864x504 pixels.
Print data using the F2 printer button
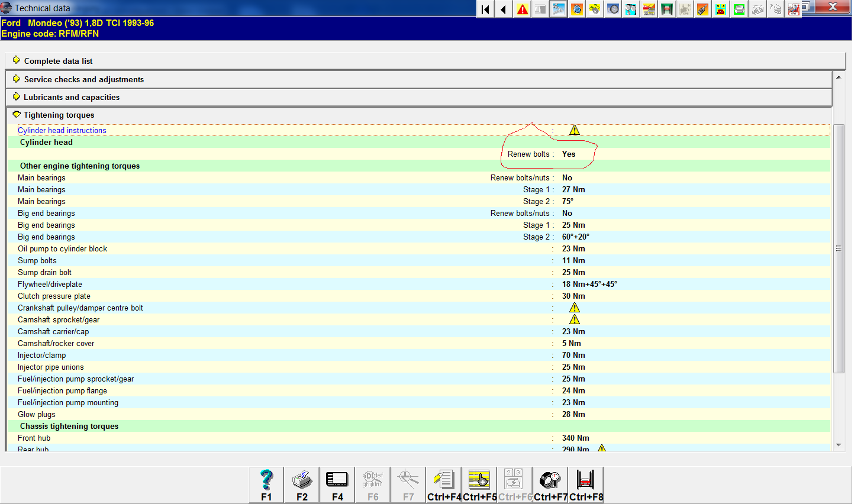pyautogui.click(x=302, y=484)
